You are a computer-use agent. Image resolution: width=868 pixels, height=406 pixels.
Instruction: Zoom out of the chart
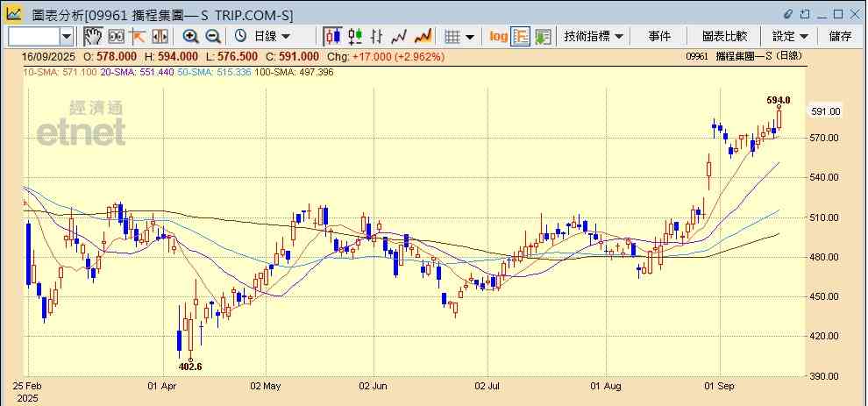coord(213,37)
